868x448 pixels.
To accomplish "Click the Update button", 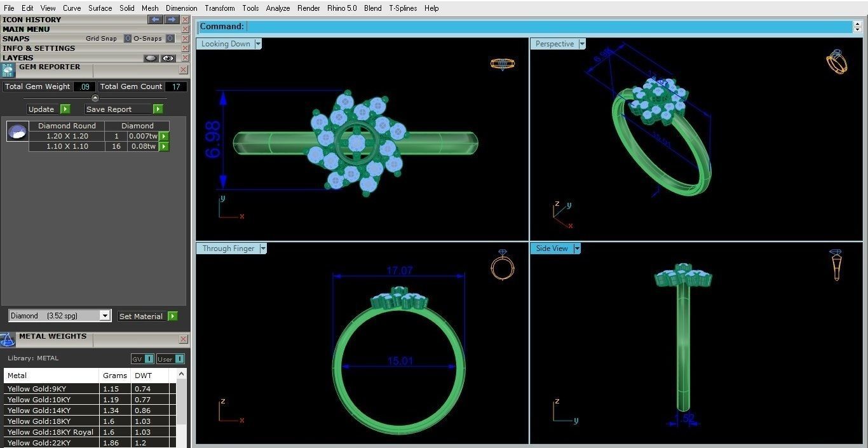I will click(41, 109).
